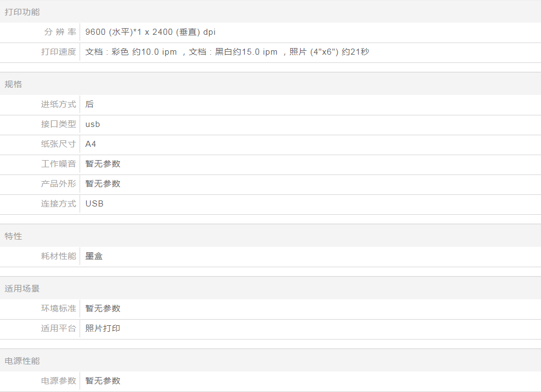Click the A4 paper size value
This screenshot has height=392, width=541.
coord(91,144)
